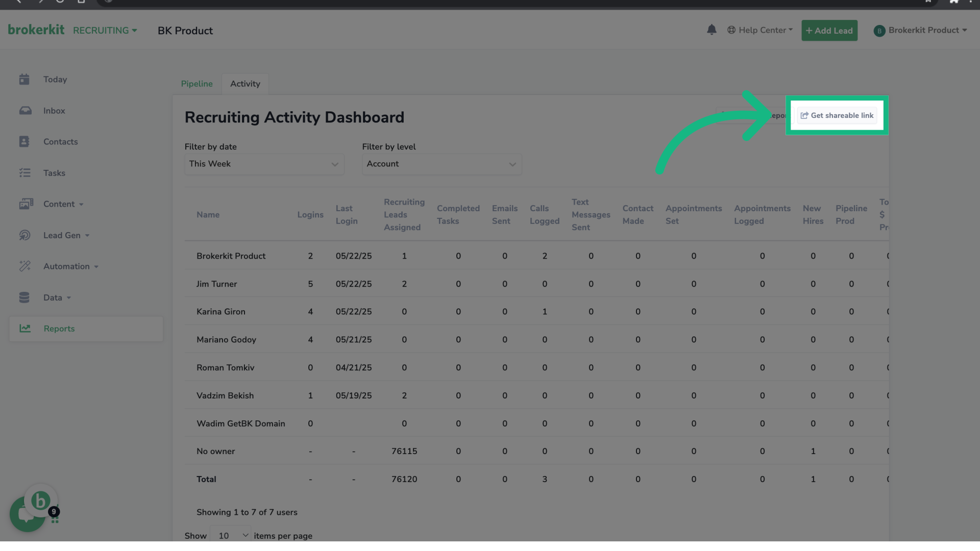Click the Today calendar icon in sidebar
Image resolution: width=980 pixels, height=551 pixels.
24,79
